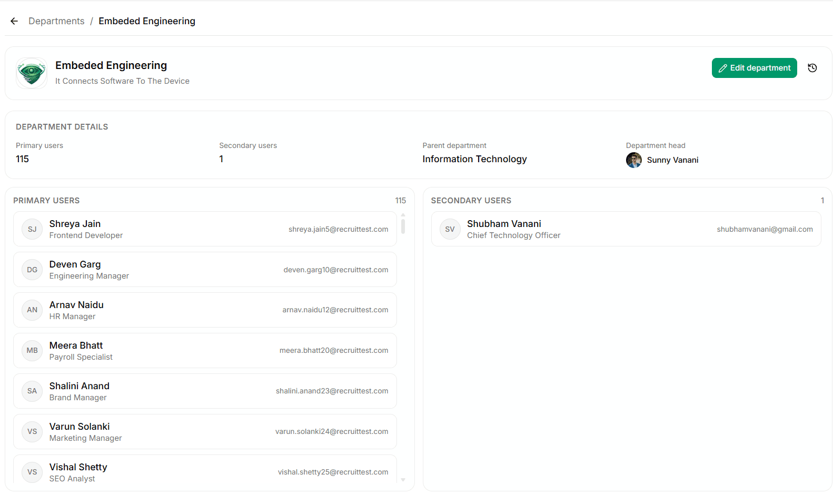This screenshot has width=833, height=504.
Task: Click the Secondary users value 1 in details
Action: click(221, 159)
